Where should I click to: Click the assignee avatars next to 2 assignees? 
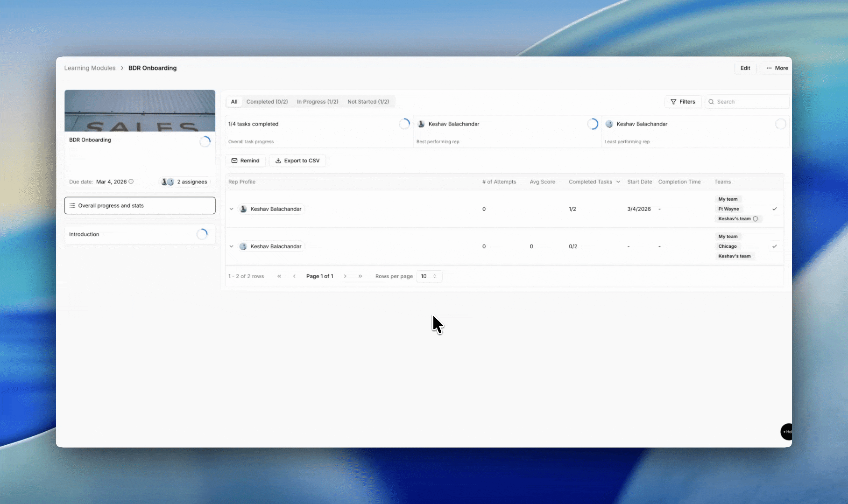tap(168, 182)
